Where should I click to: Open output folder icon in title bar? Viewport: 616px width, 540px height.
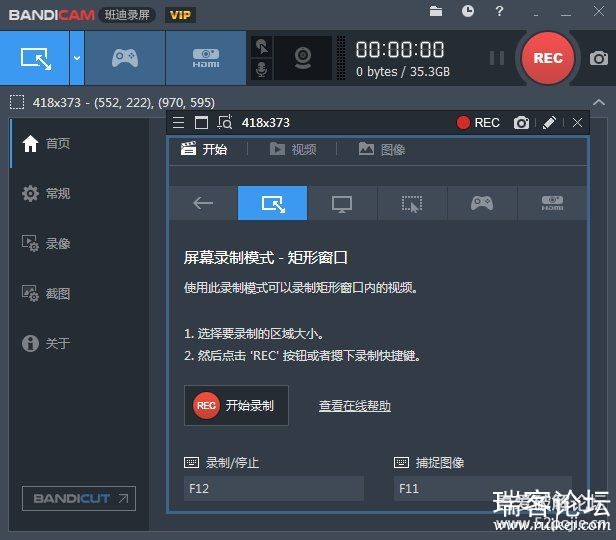pyautogui.click(x=436, y=11)
